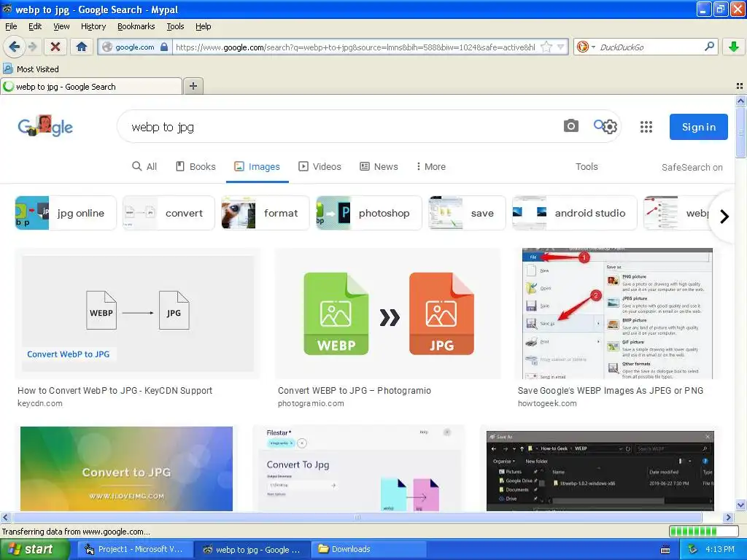Click the address bar URL field
Viewport: 747px width, 560px height.
click(355, 47)
